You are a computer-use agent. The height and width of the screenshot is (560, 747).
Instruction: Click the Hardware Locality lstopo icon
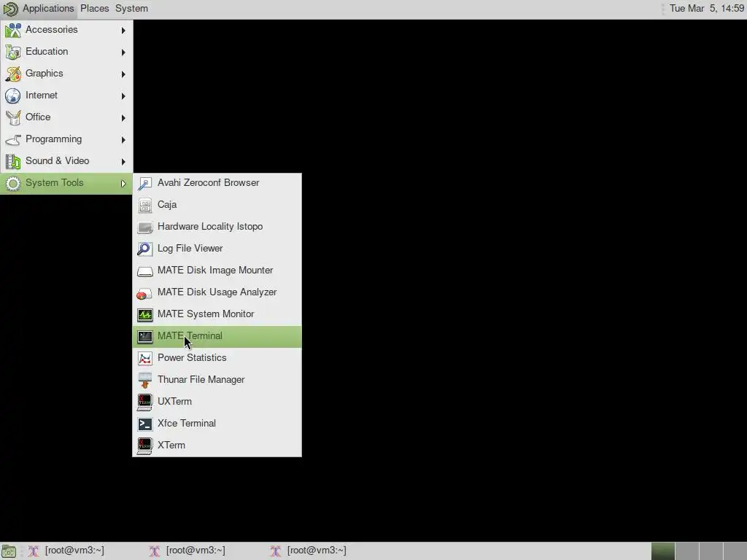point(145,227)
